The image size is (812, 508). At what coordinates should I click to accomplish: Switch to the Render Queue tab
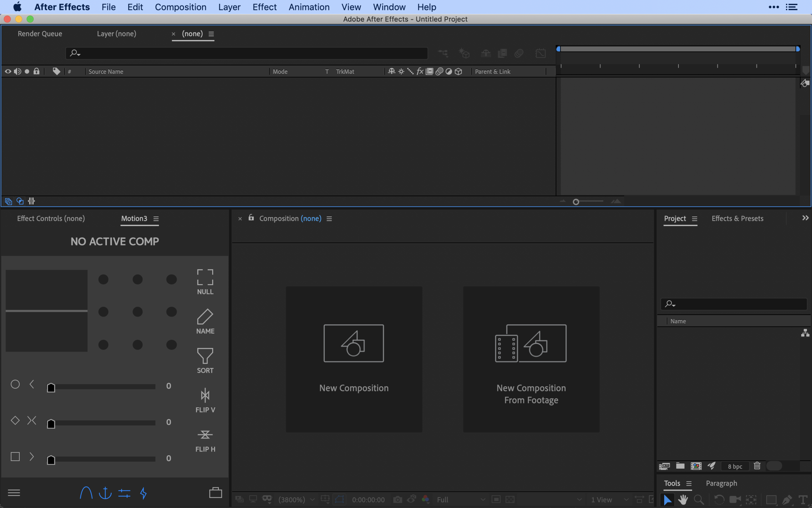pos(40,33)
